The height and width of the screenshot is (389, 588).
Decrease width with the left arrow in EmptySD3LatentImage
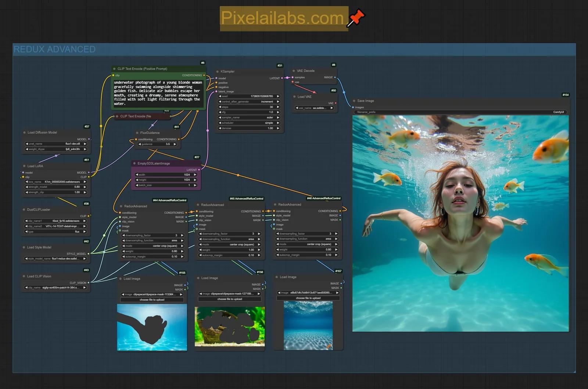(x=137, y=175)
